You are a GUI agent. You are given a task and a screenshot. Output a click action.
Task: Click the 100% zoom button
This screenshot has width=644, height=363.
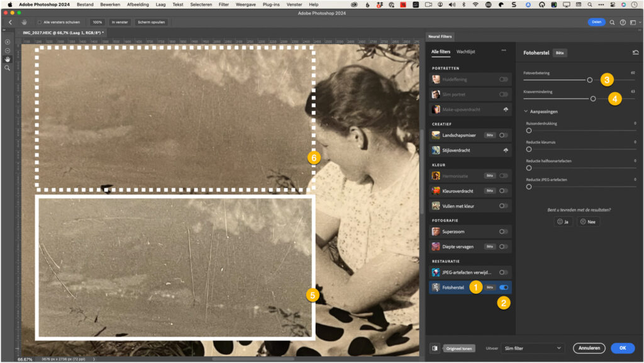click(97, 22)
